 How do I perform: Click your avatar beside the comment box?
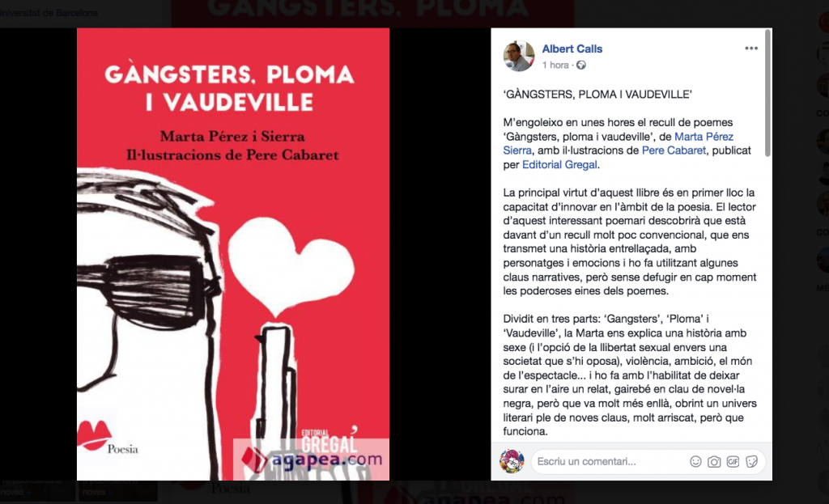pyautogui.click(x=512, y=461)
